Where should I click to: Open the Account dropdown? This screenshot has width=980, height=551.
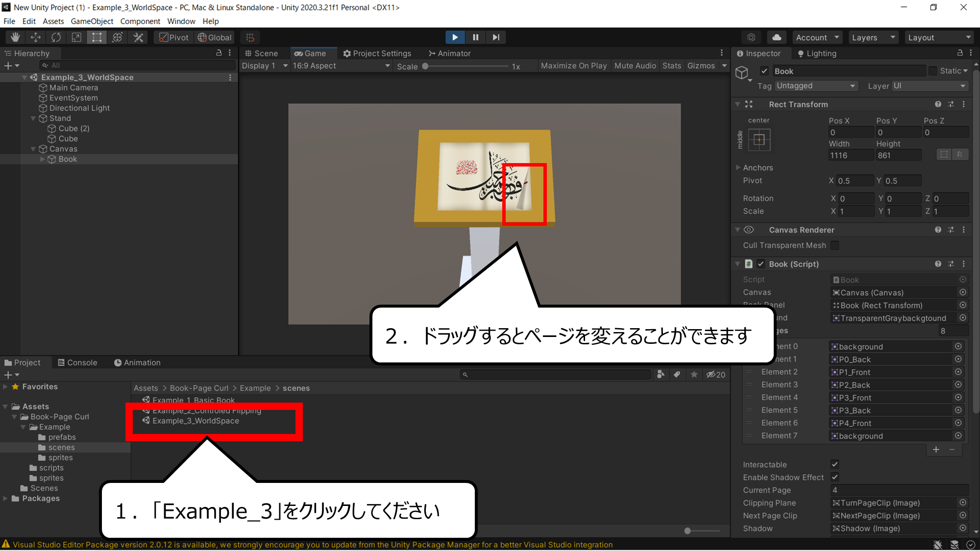(817, 38)
